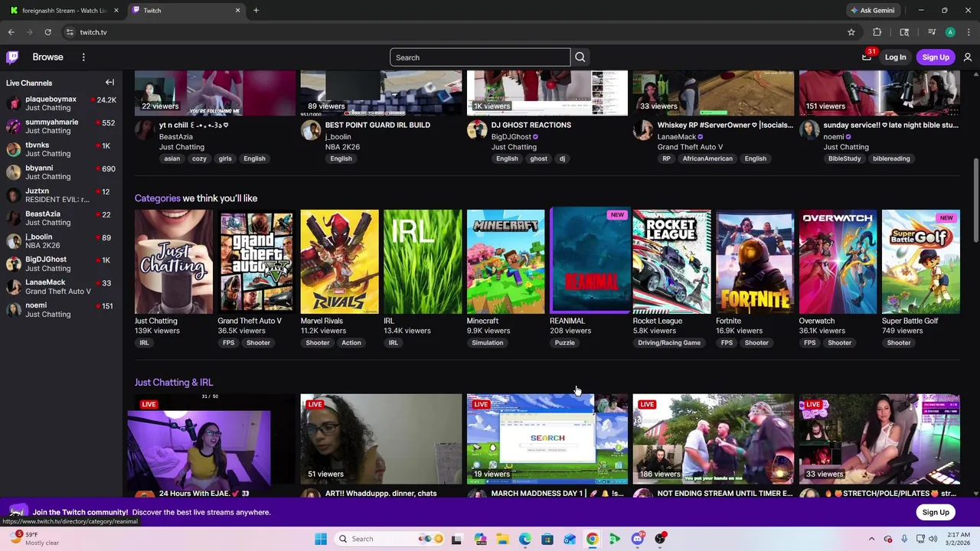Image resolution: width=980 pixels, height=551 pixels.
Task: Open DJ GHOST REACTIONS stream title
Action: click(x=531, y=125)
